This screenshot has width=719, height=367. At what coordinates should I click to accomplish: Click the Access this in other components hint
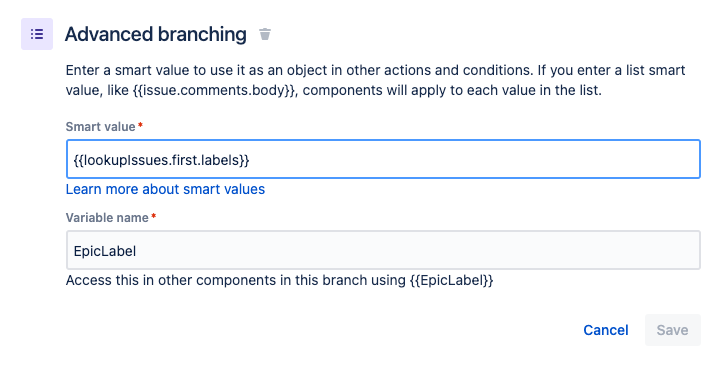[x=280, y=280]
